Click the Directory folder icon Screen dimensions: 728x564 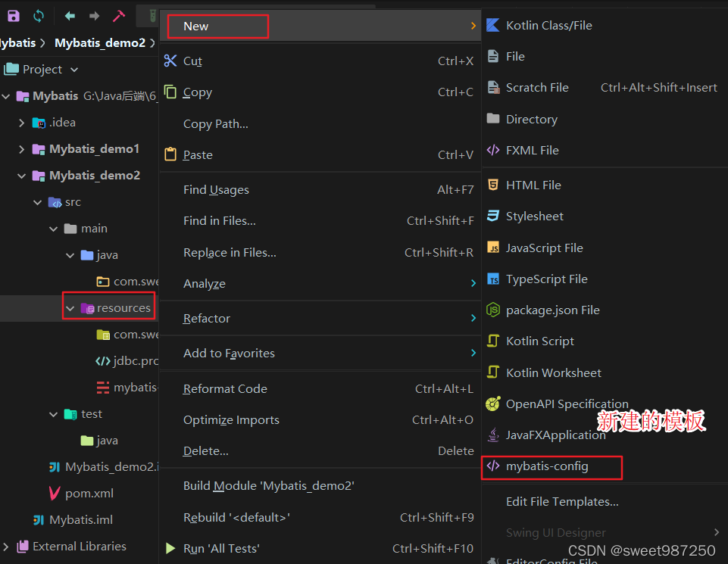pyautogui.click(x=493, y=119)
